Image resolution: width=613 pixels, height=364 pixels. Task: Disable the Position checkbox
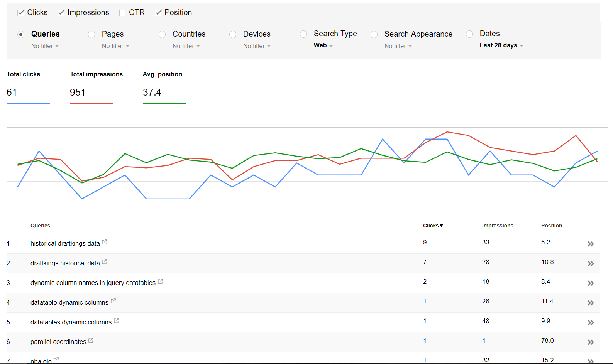pos(158,13)
